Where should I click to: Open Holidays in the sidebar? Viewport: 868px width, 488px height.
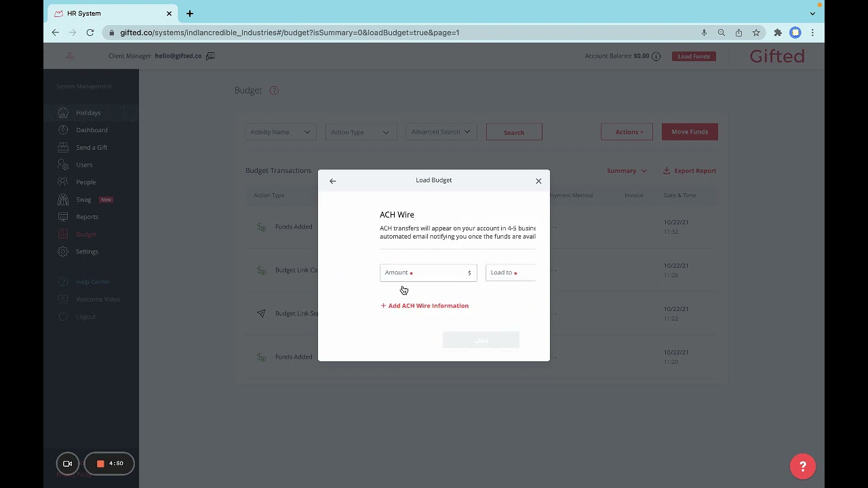(x=88, y=113)
